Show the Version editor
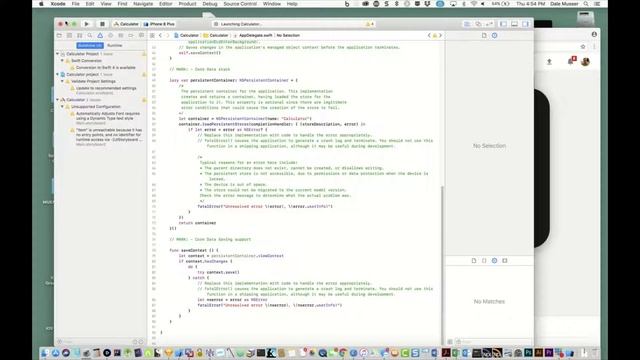Viewport: 640px width, 360px height. 489,24
